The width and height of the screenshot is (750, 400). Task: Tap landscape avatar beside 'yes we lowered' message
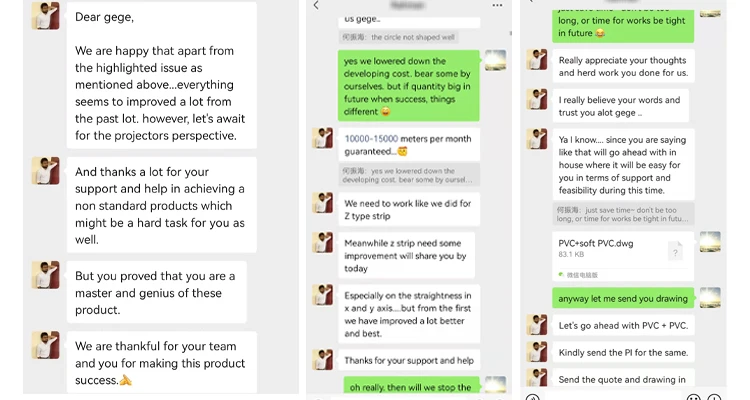[495, 60]
